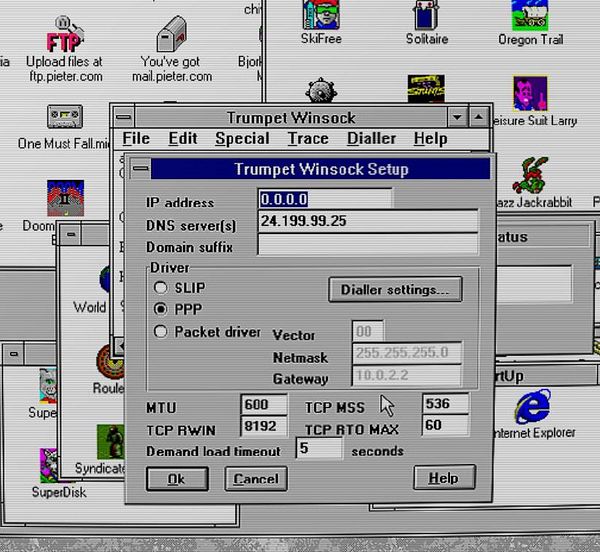Click the TCP MSS value field
The image size is (600, 552).
(x=445, y=404)
